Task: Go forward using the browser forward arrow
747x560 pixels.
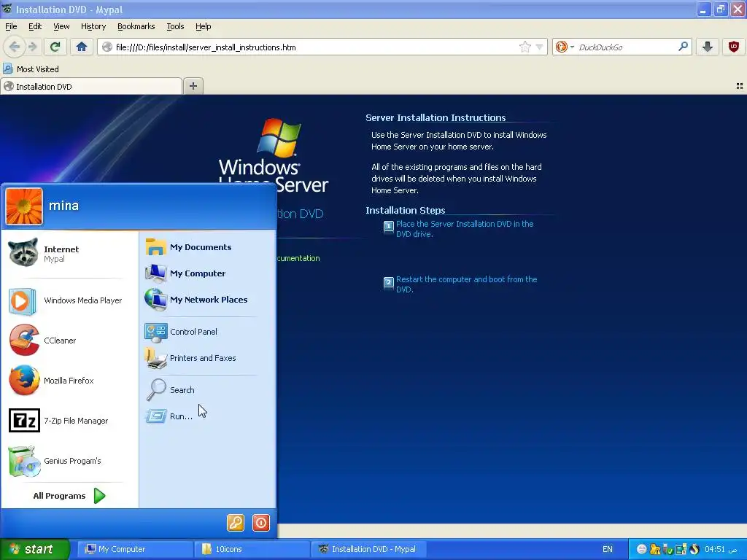Action: pyautogui.click(x=32, y=47)
